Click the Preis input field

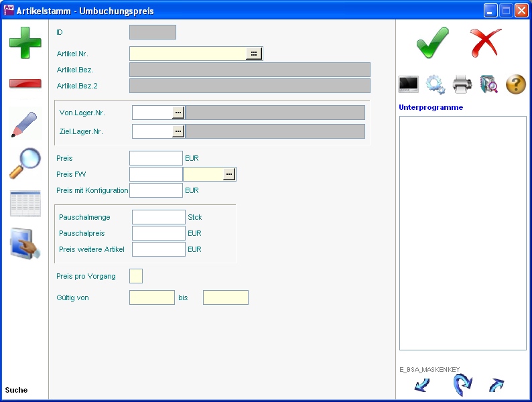[155, 158]
